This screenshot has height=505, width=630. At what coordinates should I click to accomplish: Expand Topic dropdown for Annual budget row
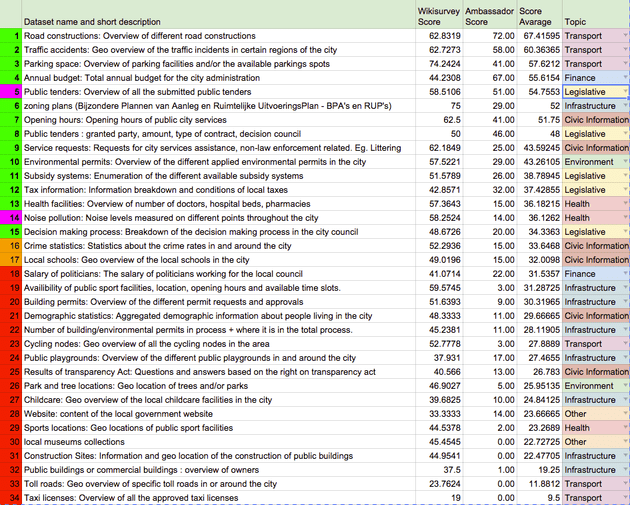[x=624, y=77]
